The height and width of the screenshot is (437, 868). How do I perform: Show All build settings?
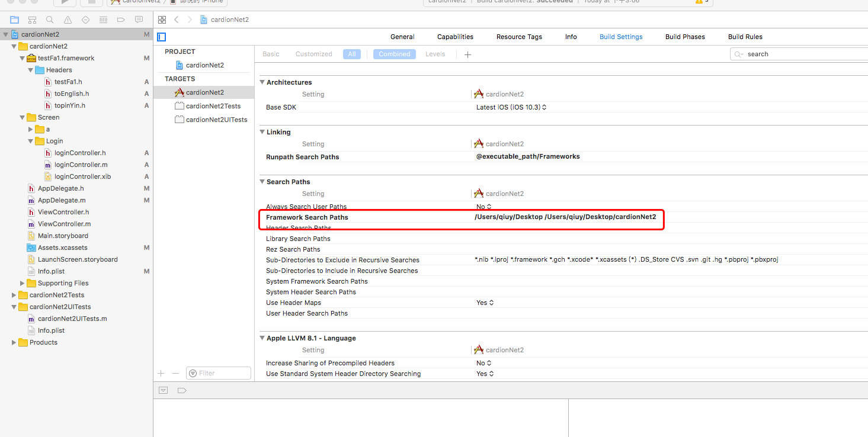tap(352, 54)
